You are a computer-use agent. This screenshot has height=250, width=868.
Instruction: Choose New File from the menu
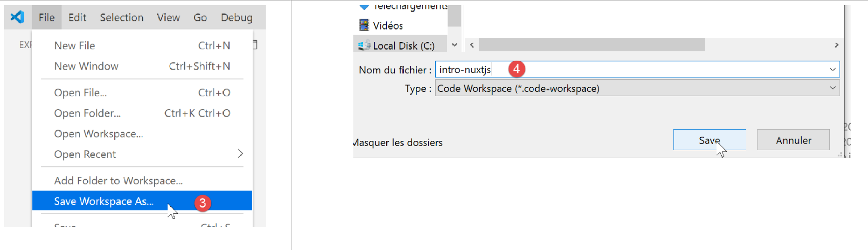[x=75, y=45]
